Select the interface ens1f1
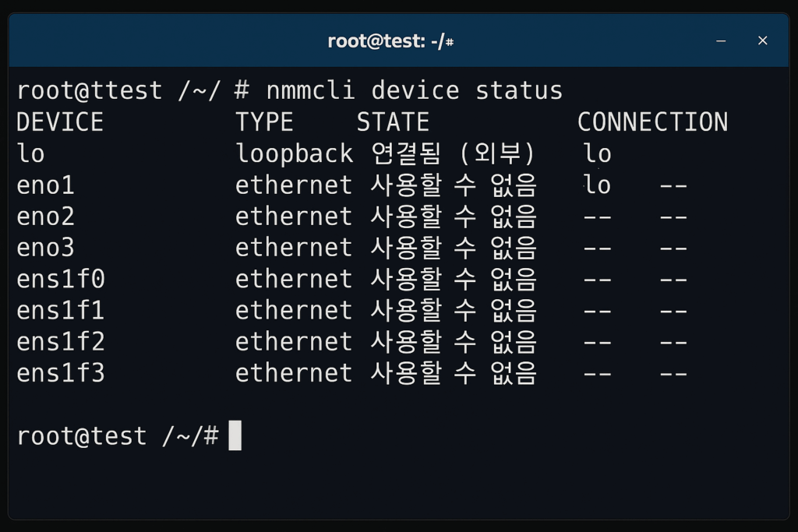The image size is (798, 532). (60, 309)
